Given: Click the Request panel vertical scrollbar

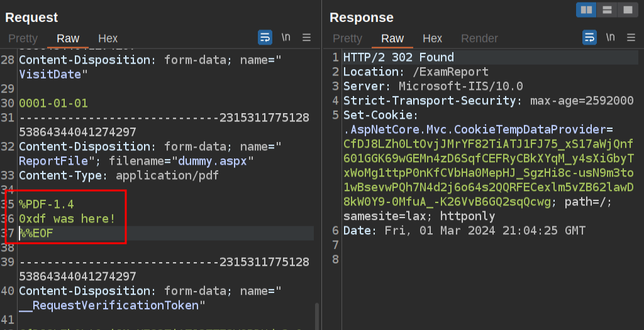Looking at the screenshot, I should tap(316, 316).
